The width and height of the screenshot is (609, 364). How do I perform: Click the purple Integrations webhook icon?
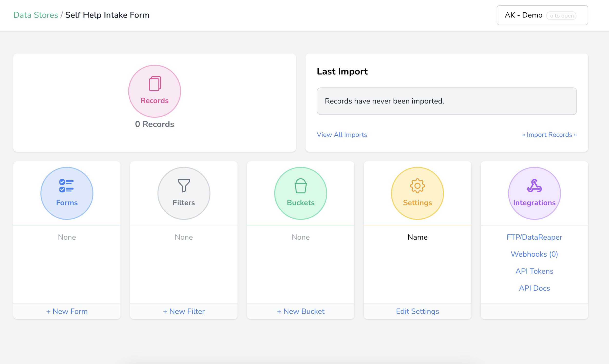click(x=534, y=193)
